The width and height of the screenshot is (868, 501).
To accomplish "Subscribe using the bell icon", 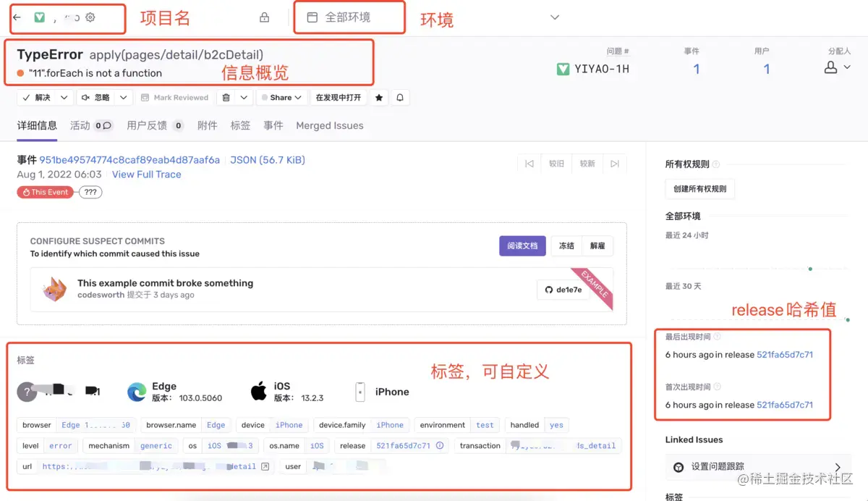I will click(399, 97).
